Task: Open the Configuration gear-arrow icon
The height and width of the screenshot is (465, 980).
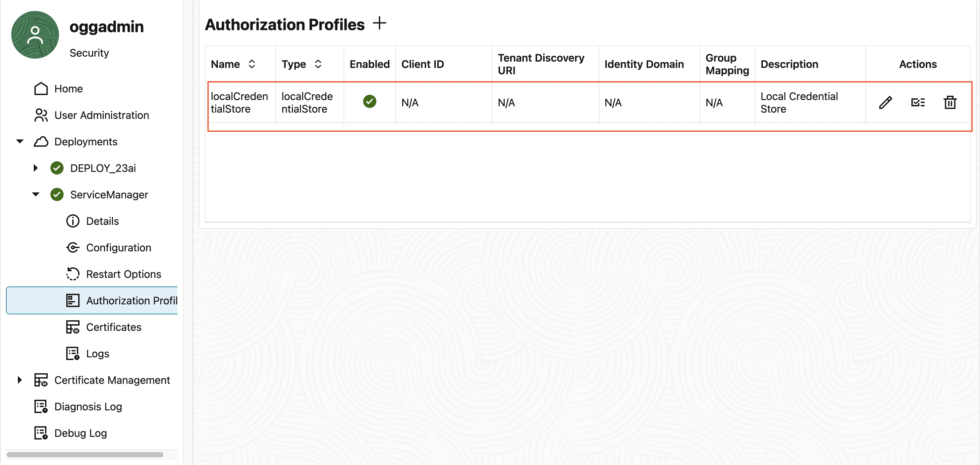Action: [x=73, y=247]
